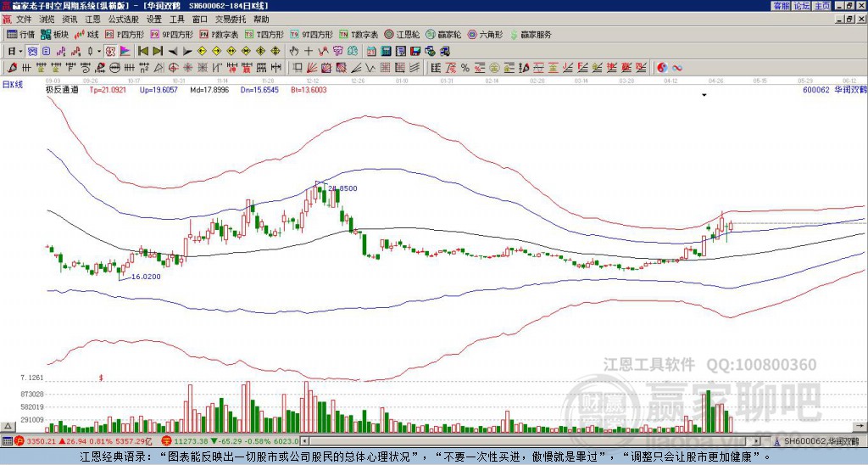Collapse volume pane with up-triangle button

pos(8,426)
